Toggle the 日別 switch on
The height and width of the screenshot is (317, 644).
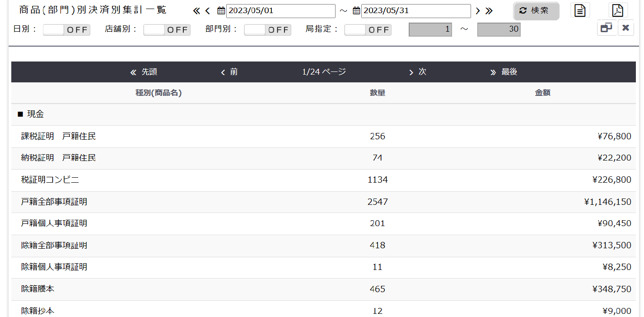[66, 30]
